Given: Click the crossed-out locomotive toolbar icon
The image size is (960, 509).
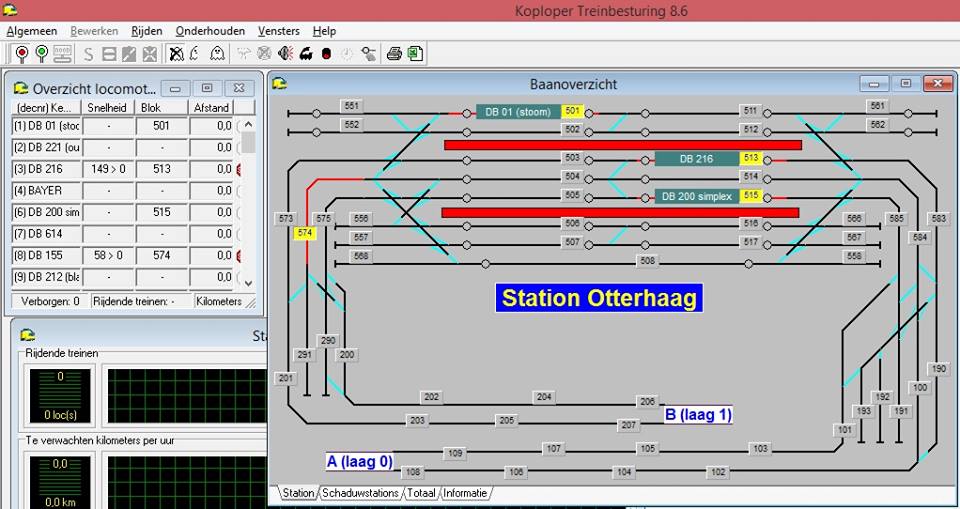Looking at the screenshot, I should 176,54.
